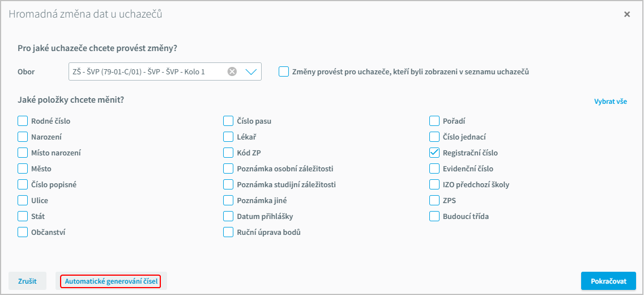Viewport: 644px width, 295px height.
Task: Toggle the Ruční úprava bodů checkbox
Action: click(x=228, y=232)
